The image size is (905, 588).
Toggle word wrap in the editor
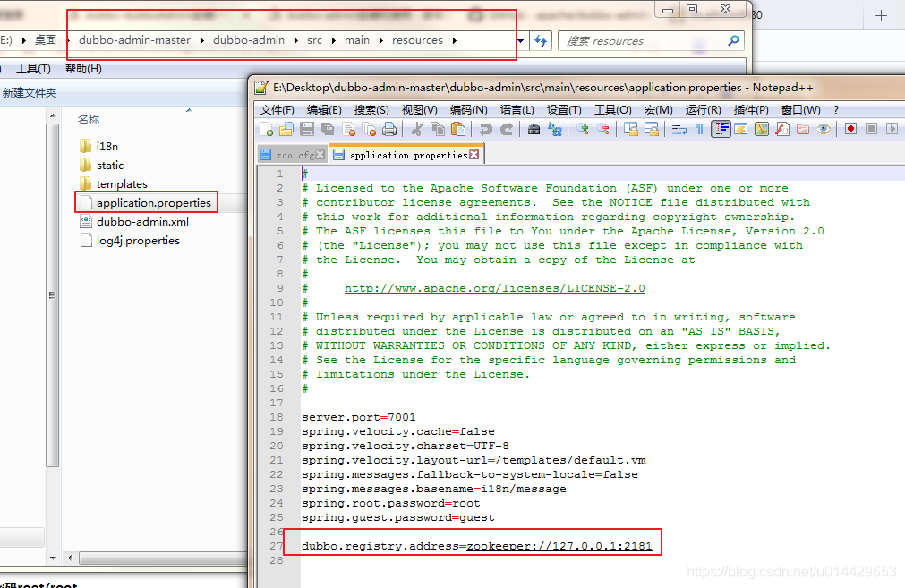tap(679, 129)
